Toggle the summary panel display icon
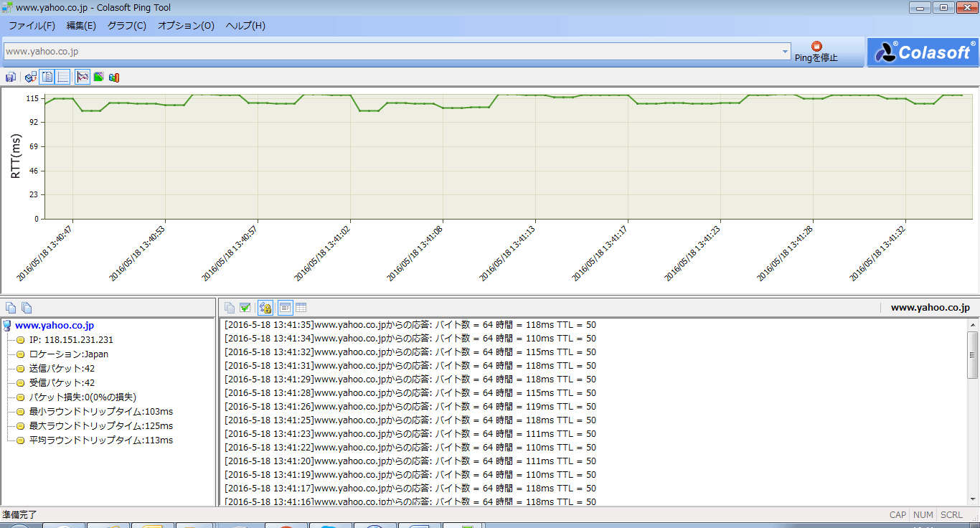Image resolution: width=980 pixels, height=528 pixels. coord(47,76)
